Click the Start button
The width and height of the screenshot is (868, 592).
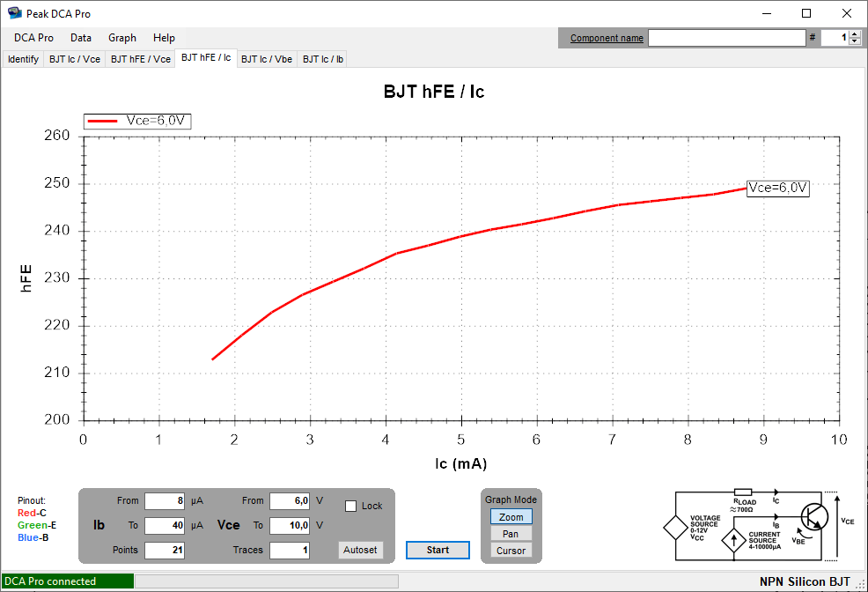438,550
